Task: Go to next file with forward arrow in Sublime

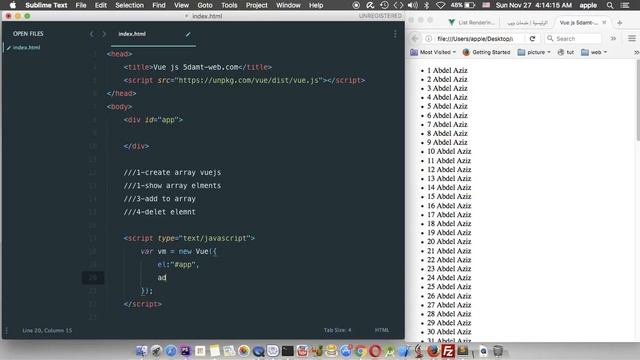Action: [104, 34]
